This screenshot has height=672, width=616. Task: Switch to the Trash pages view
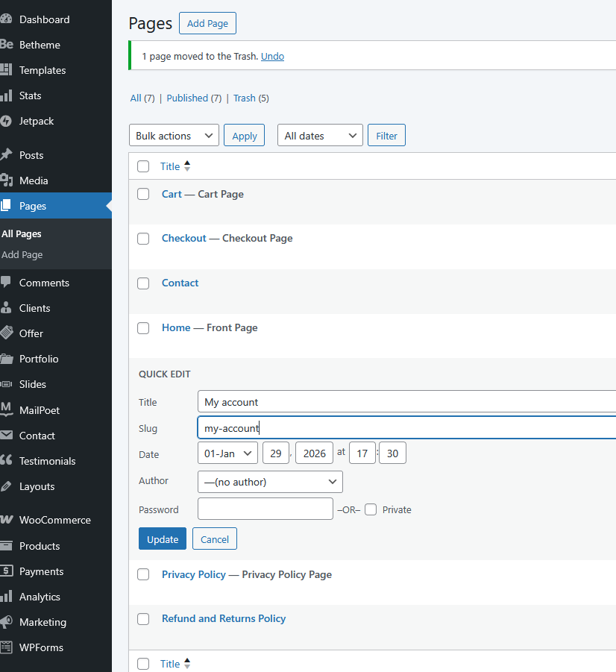coord(244,98)
